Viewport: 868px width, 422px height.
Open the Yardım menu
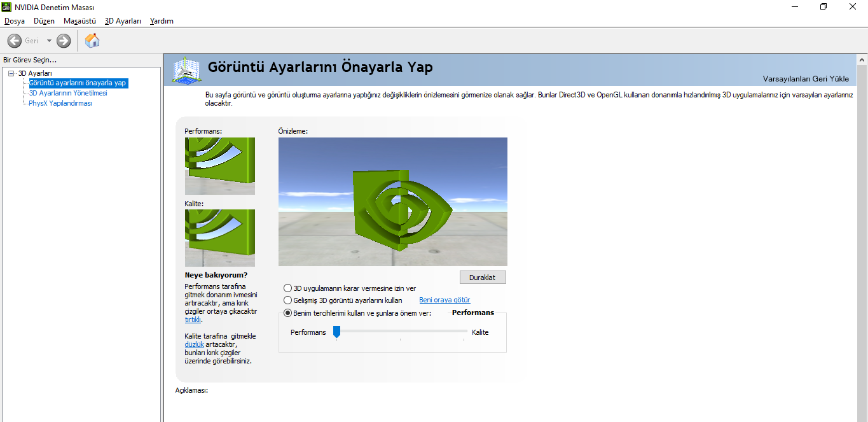coord(162,21)
